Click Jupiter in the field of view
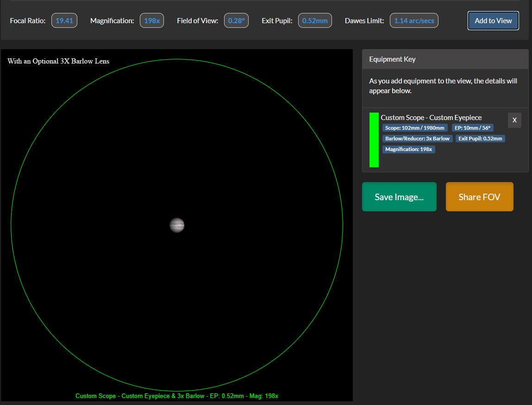Viewport: 532px width, 405px height. coord(177,225)
